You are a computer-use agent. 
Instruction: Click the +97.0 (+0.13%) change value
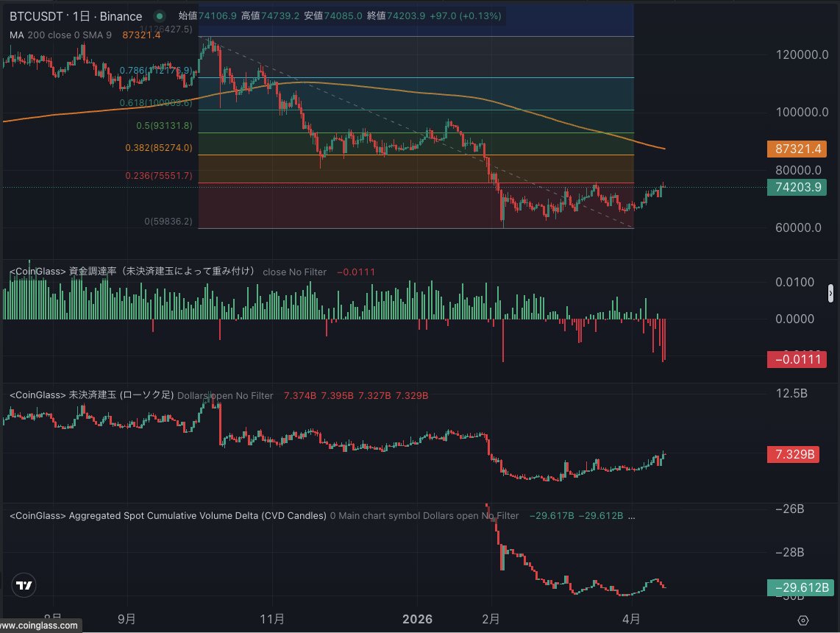point(466,15)
